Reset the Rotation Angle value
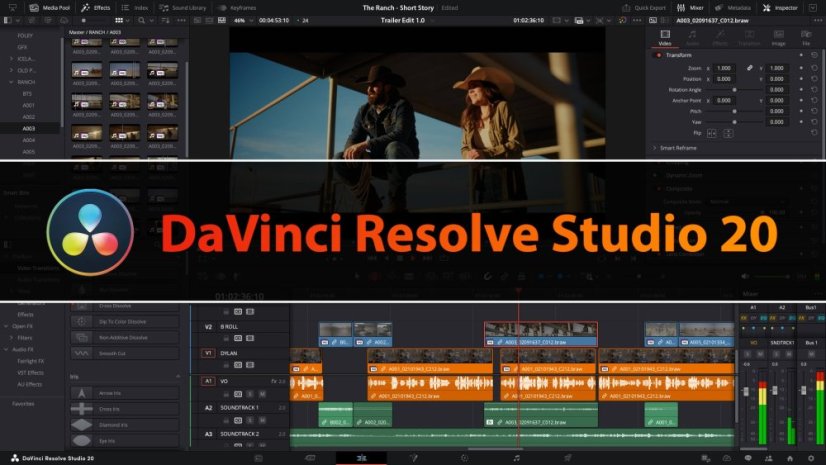Image resolution: width=826 pixels, height=465 pixels. point(814,90)
